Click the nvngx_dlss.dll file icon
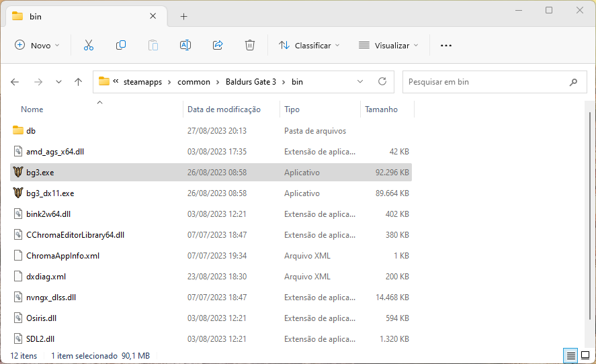Screen dimensions: 596x364 click(x=18, y=297)
